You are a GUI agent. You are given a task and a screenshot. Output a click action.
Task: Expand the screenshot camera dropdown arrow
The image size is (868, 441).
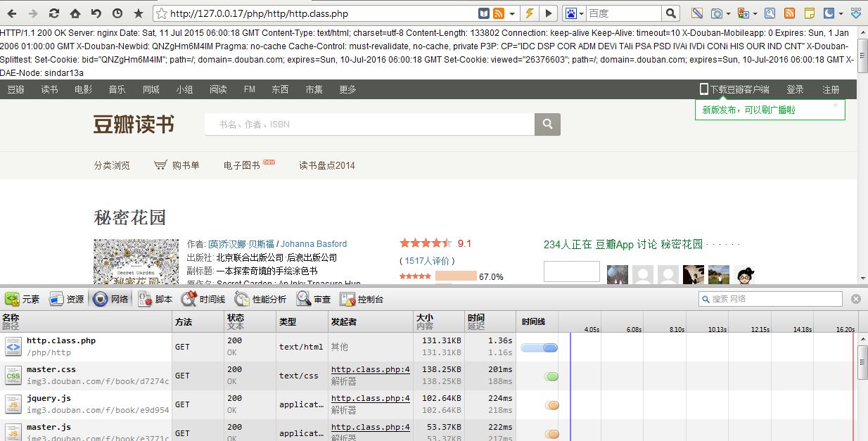[x=729, y=13]
